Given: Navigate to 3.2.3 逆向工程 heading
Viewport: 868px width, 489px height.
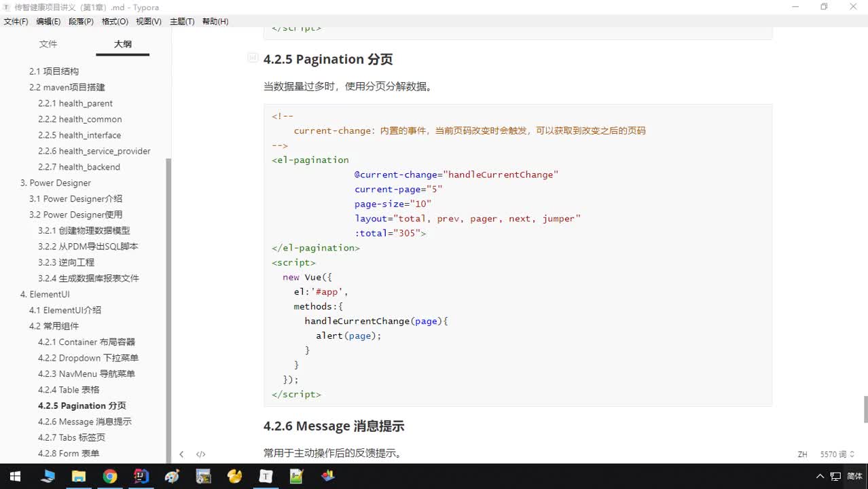Looking at the screenshot, I should pos(67,263).
